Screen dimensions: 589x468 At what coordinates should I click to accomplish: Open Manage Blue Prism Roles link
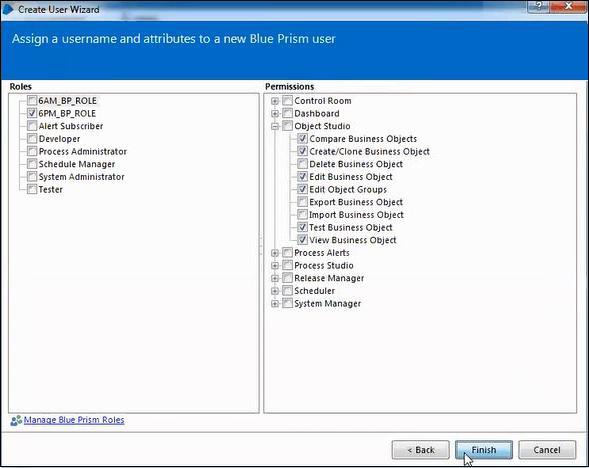(74, 420)
